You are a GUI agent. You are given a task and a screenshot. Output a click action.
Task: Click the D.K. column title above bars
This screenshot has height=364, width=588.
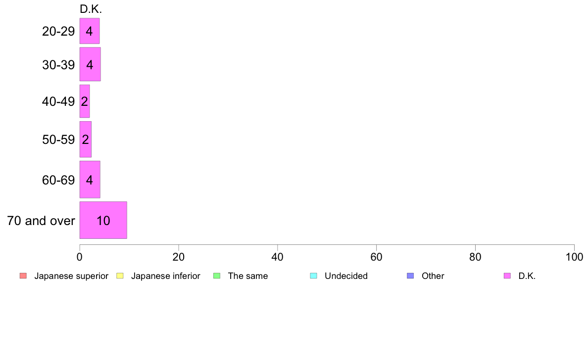[91, 9]
